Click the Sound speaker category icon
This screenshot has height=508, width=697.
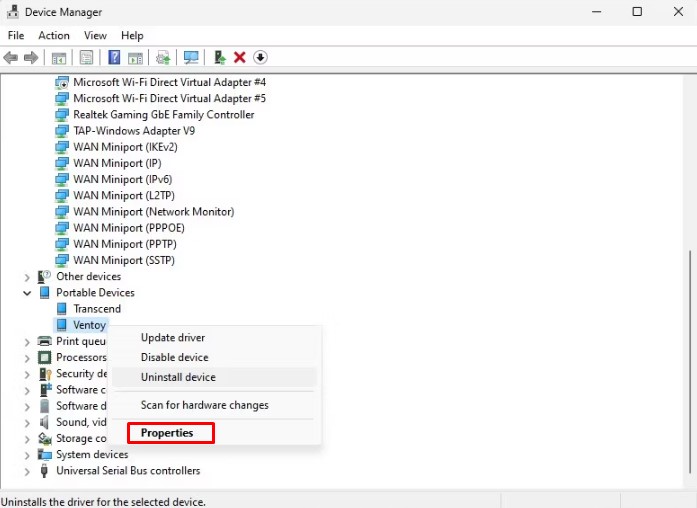tap(44, 422)
